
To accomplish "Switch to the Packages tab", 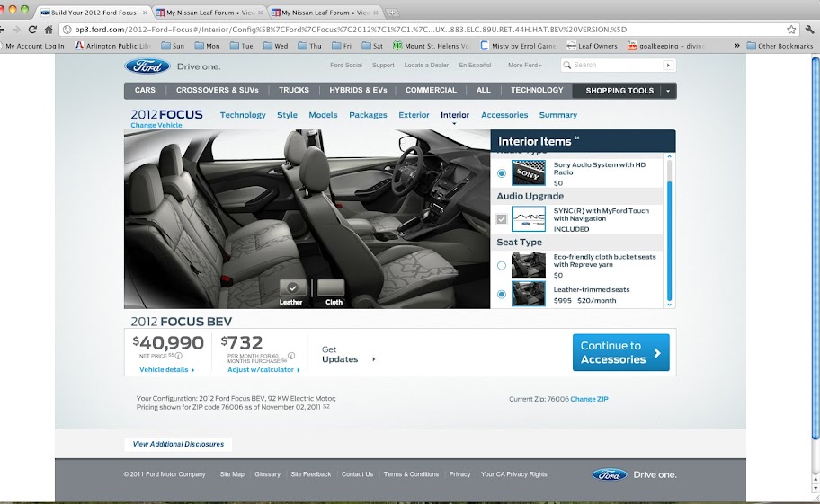I will point(368,115).
